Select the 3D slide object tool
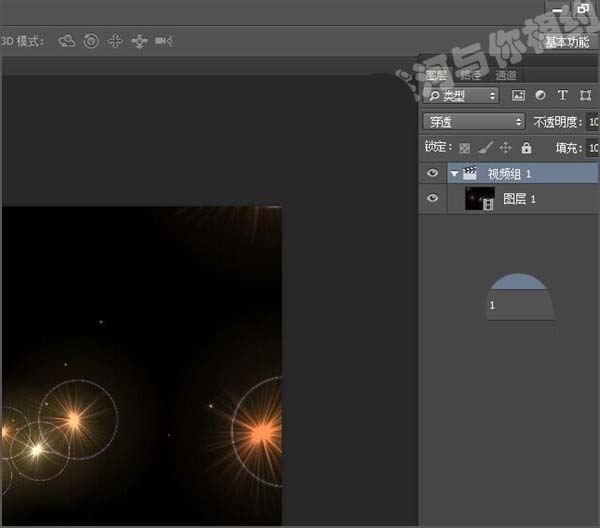 139,41
